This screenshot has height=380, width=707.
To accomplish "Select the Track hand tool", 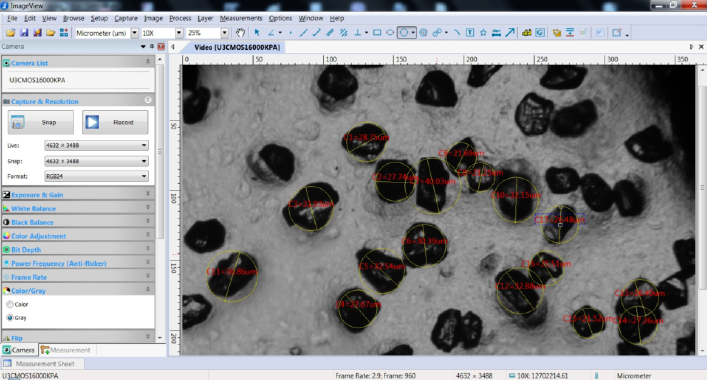I will click(240, 32).
